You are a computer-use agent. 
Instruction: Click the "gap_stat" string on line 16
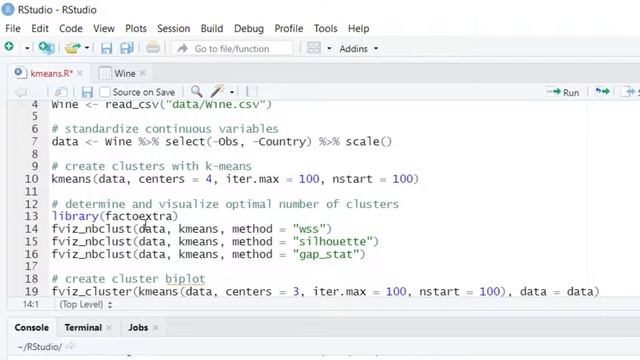(326, 254)
